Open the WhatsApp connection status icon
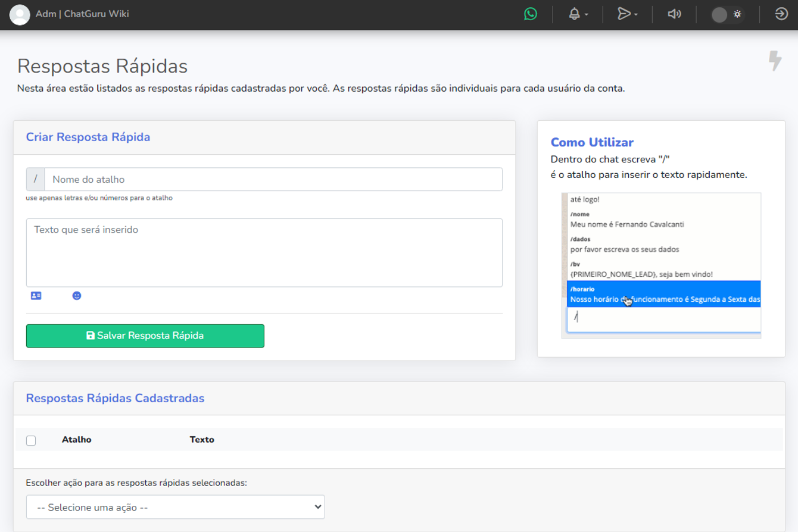798x532 pixels. pos(531,14)
